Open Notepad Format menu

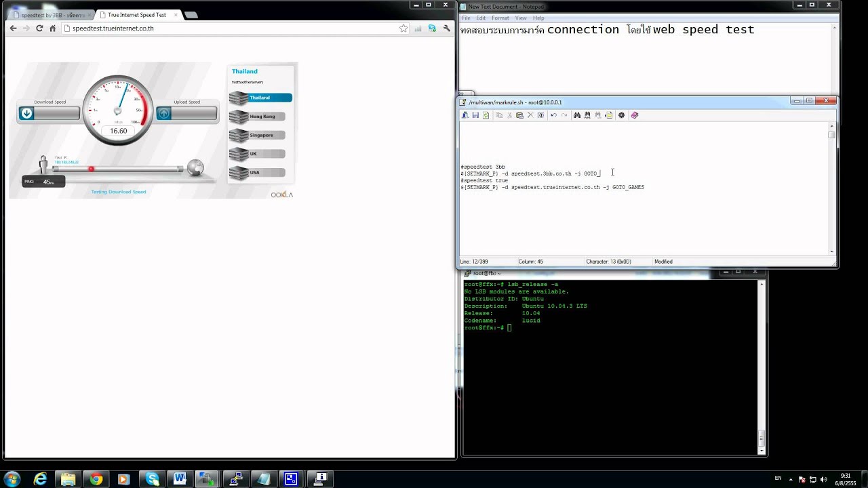[x=500, y=18]
